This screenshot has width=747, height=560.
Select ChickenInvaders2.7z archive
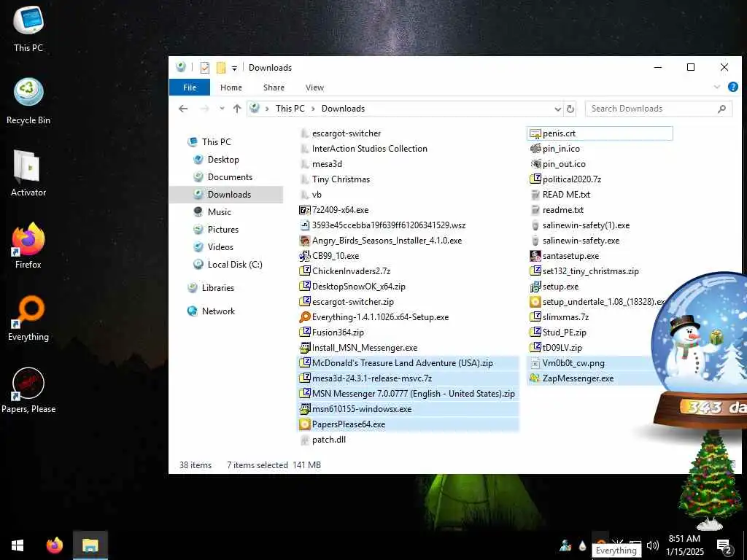coord(351,271)
